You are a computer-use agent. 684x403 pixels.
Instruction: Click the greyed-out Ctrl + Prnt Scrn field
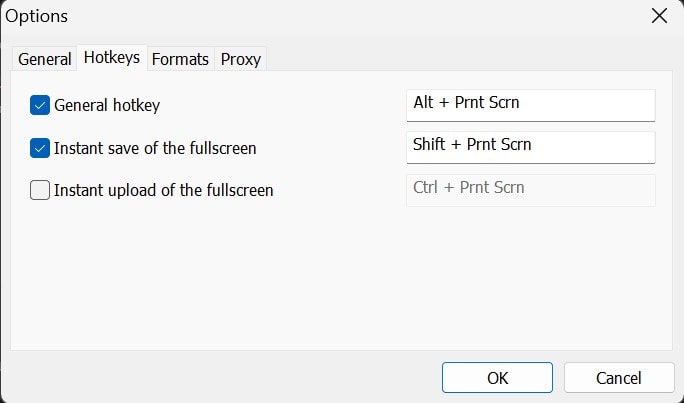[x=530, y=189]
